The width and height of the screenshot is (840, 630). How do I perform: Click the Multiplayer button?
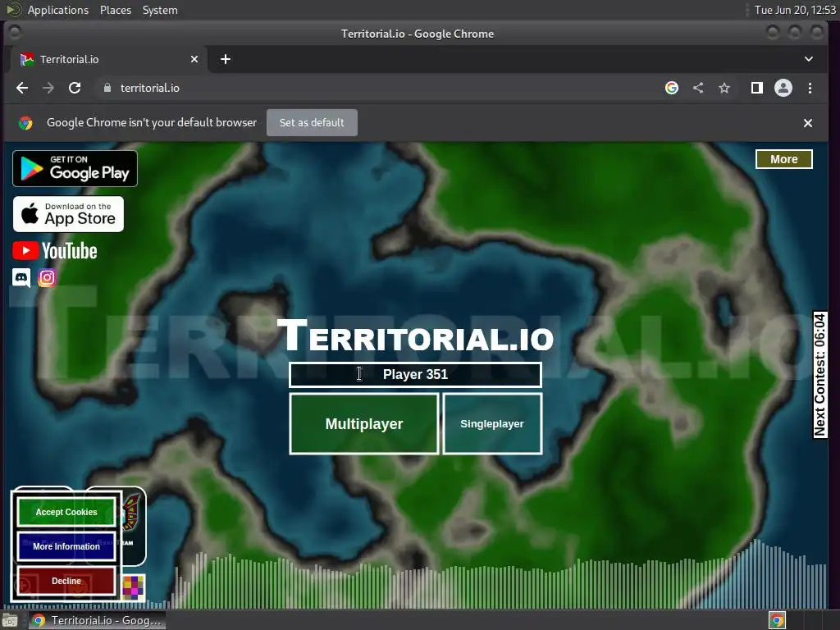pos(363,424)
